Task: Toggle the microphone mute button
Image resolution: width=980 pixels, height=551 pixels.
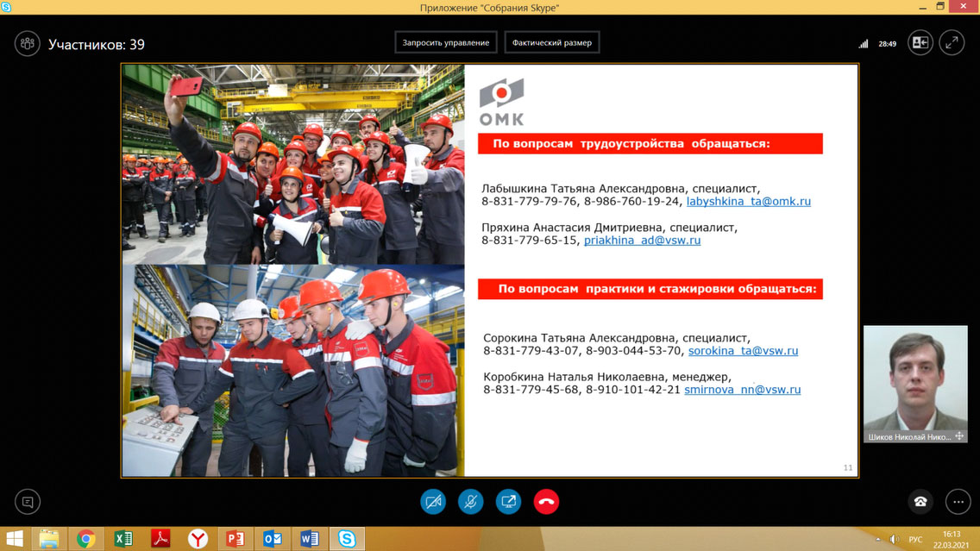Action: pos(471,502)
